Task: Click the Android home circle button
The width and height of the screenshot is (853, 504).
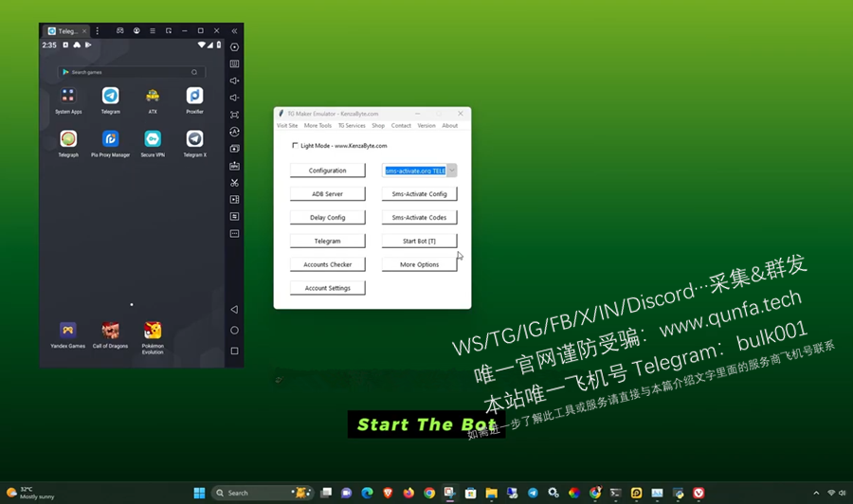Action: click(x=234, y=330)
